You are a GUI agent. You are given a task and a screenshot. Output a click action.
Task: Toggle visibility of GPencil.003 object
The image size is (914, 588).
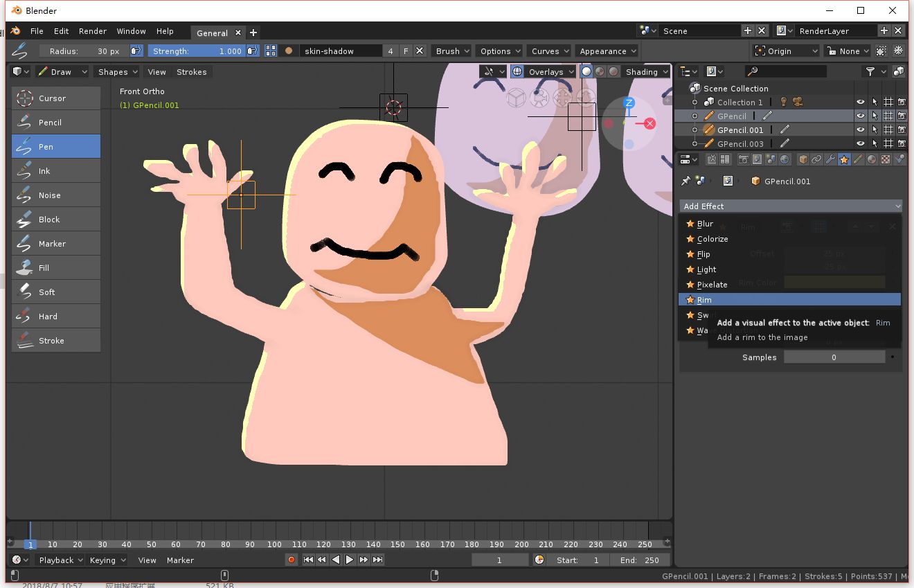point(860,144)
